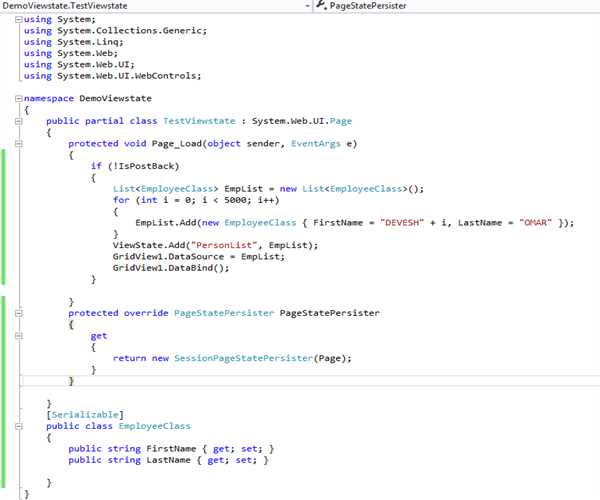The width and height of the screenshot is (600, 500).
Task: Collapse the DemoViewstate namespace block
Action: click(x=19, y=99)
